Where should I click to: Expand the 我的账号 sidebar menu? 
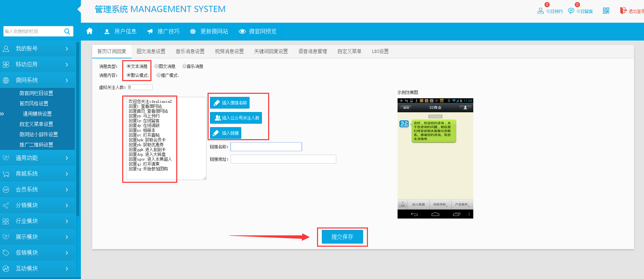(x=37, y=49)
